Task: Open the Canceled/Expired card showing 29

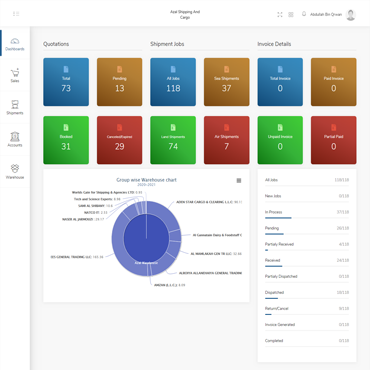Action: [119, 140]
